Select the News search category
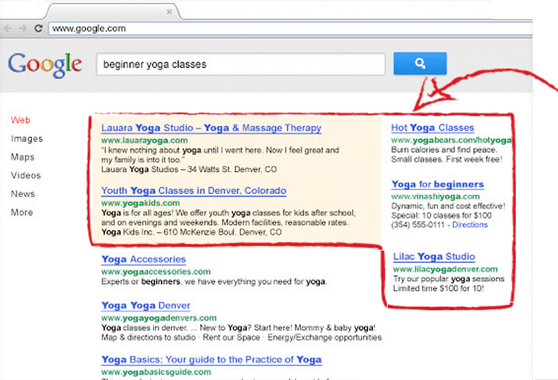 click(x=23, y=194)
